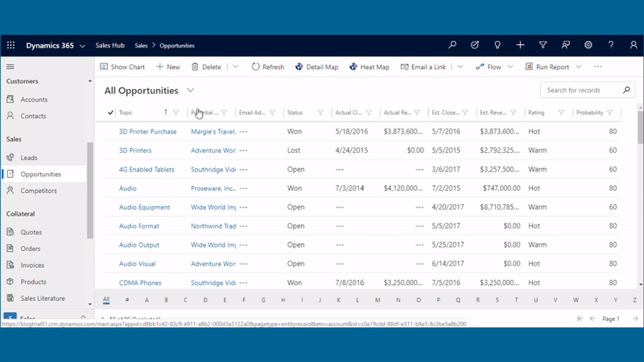Open All Opportunities view selector chevron
Screen dimensions: 644x362
pos(191,90)
